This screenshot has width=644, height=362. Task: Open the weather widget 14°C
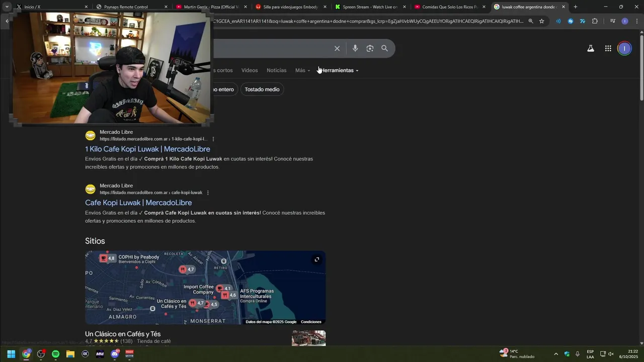(x=517, y=354)
